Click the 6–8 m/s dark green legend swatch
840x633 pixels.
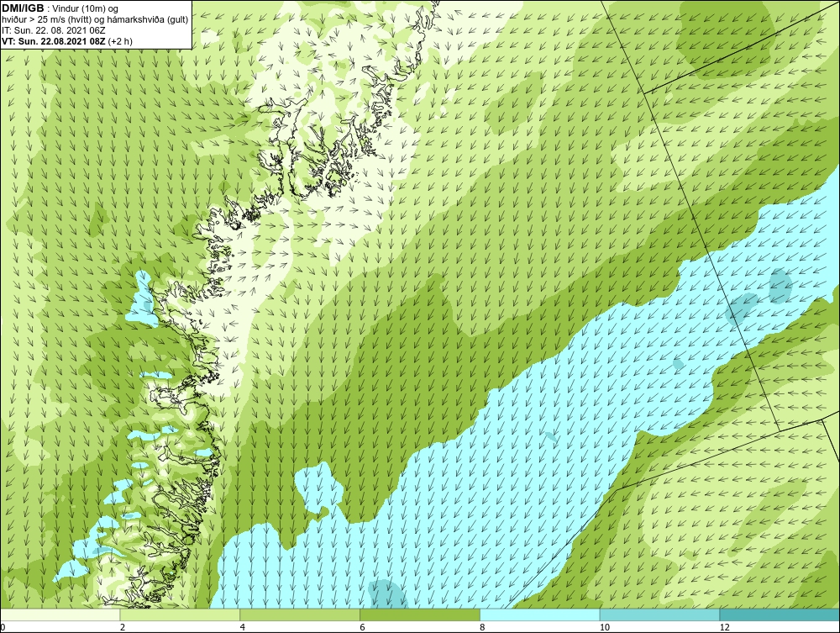coord(420,615)
